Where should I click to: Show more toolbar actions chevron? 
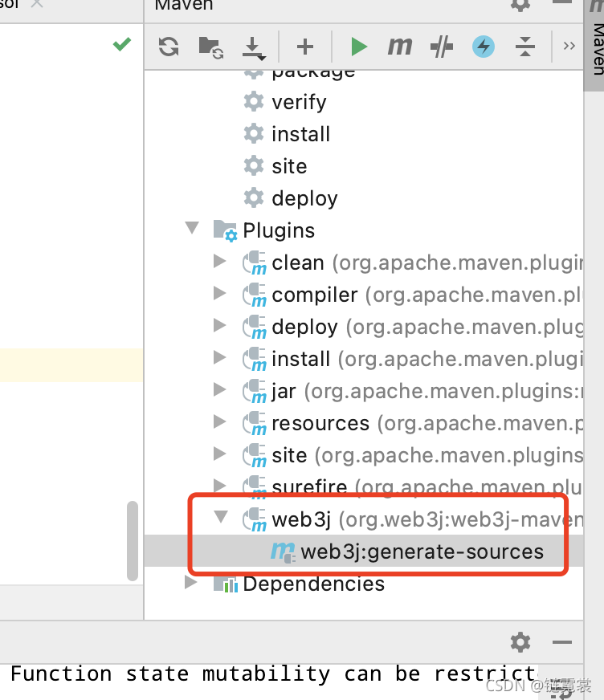click(x=569, y=46)
